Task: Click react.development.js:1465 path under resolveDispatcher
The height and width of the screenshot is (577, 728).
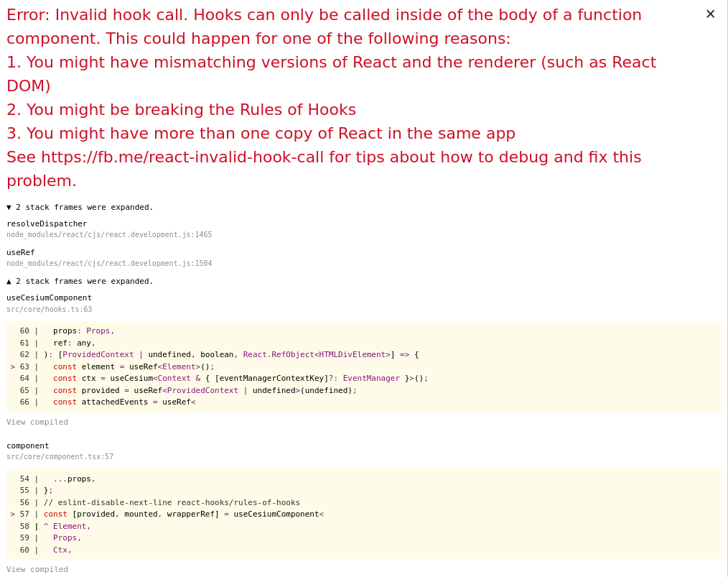Action: pos(109,234)
